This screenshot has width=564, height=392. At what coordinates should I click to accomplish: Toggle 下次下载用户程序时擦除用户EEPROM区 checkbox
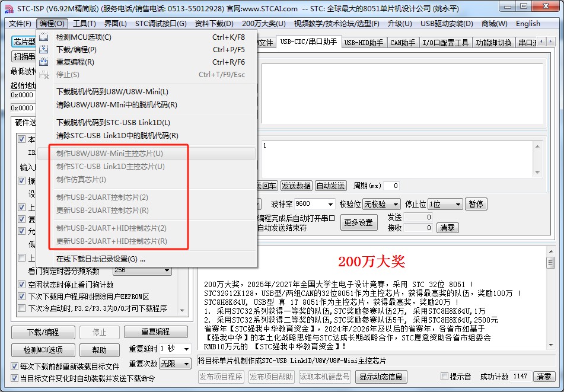click(x=21, y=297)
